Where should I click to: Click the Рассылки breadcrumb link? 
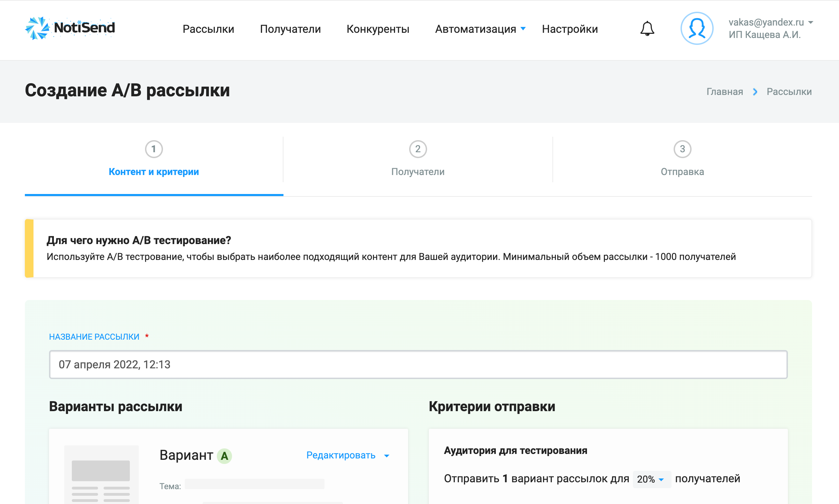click(x=789, y=92)
